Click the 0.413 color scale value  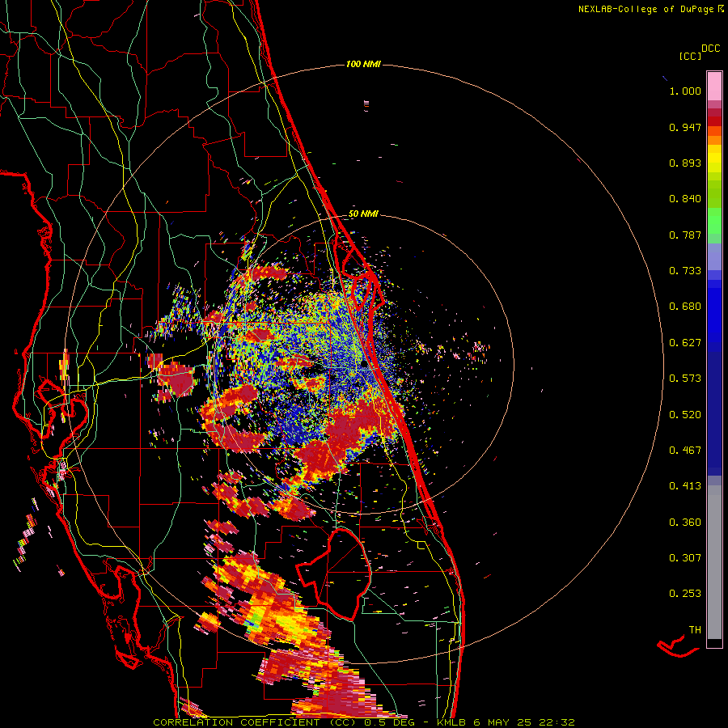(x=685, y=486)
